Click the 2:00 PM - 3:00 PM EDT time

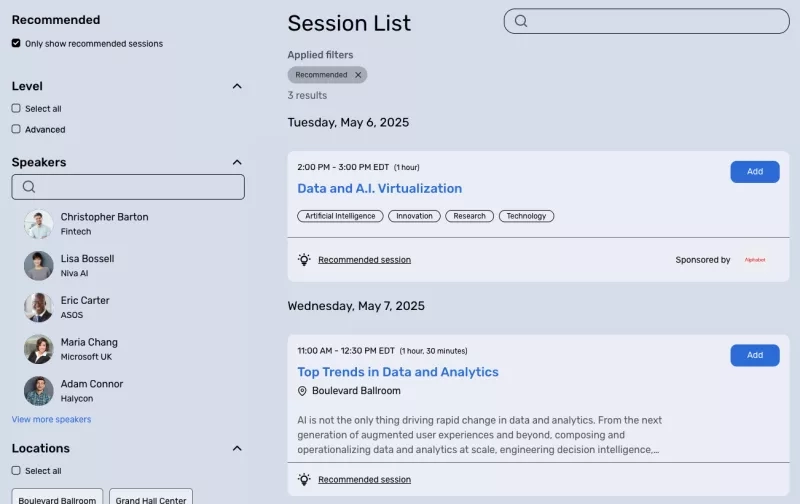pos(343,167)
